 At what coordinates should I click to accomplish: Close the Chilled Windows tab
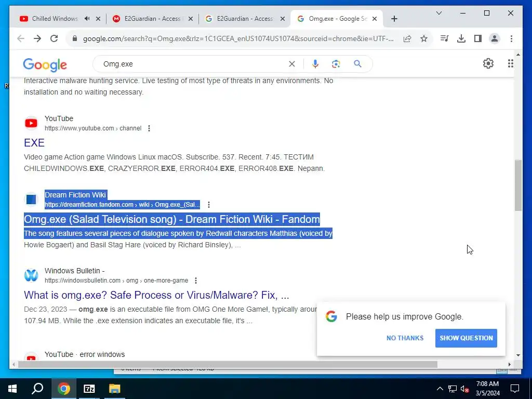pos(98,19)
